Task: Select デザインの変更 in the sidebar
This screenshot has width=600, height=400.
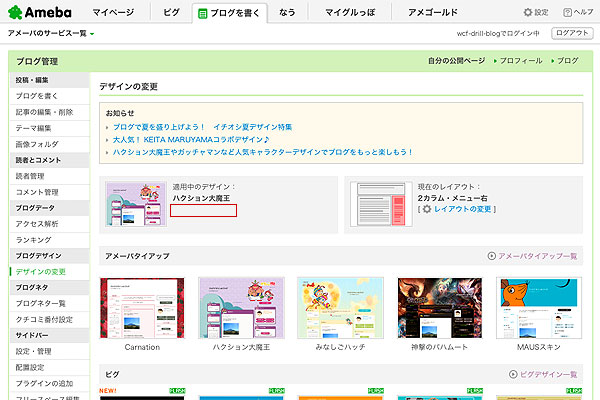Action: pos(50,272)
